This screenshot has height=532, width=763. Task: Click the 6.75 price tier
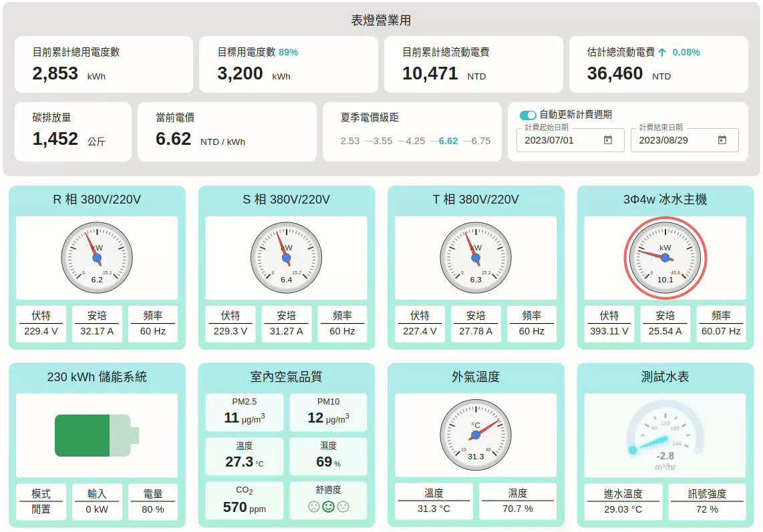point(481,141)
